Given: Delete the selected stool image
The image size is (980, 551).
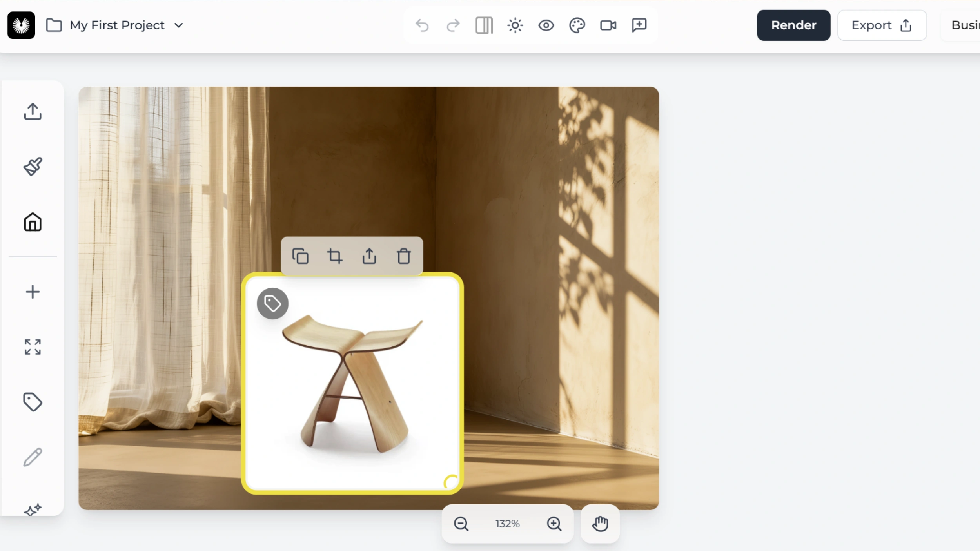Looking at the screenshot, I should tap(403, 256).
